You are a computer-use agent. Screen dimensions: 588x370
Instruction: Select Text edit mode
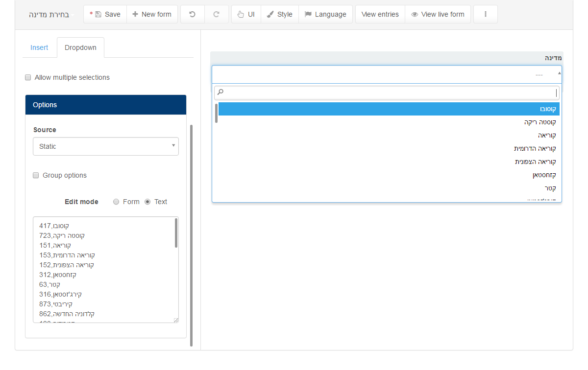click(147, 202)
